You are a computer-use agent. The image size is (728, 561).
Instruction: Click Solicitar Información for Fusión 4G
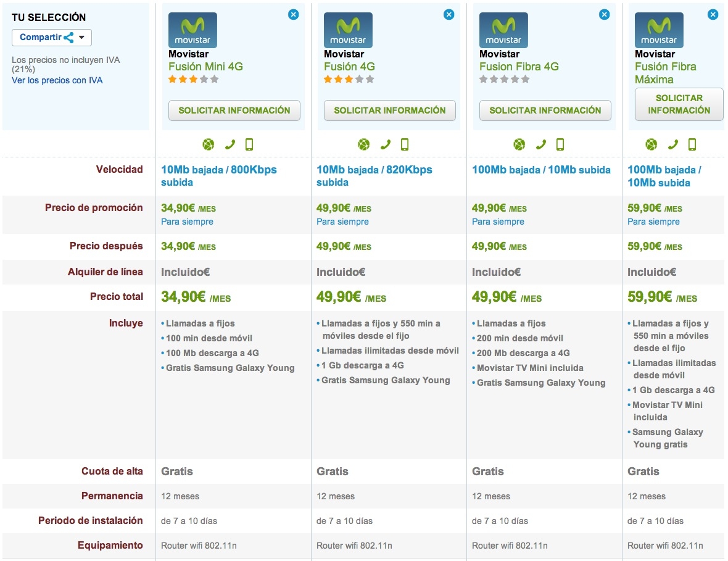[390, 110]
